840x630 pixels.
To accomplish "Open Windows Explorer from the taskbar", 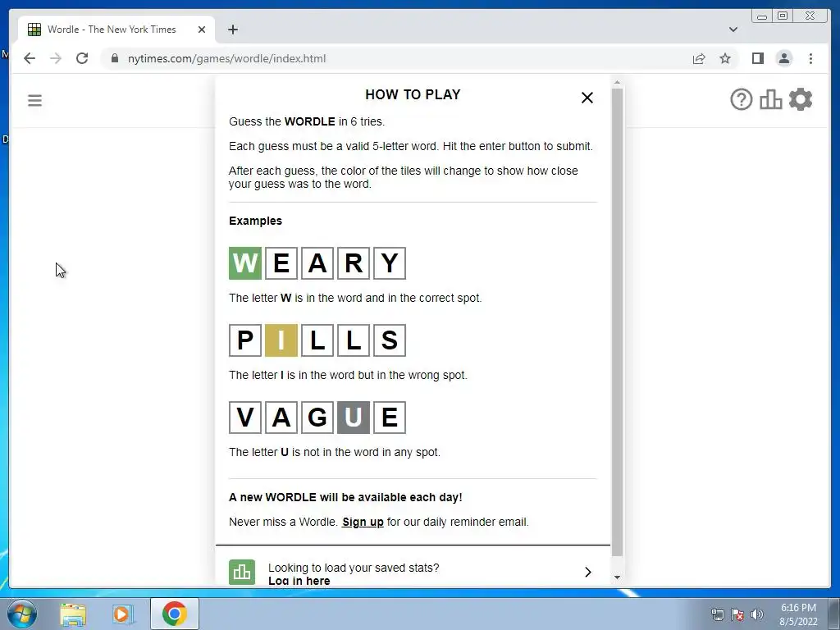I will (73, 614).
